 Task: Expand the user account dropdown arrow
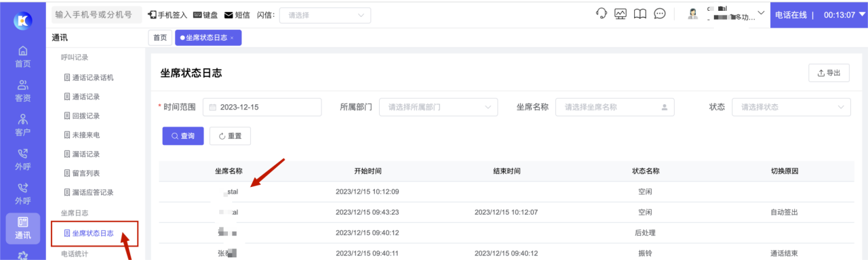(x=760, y=14)
